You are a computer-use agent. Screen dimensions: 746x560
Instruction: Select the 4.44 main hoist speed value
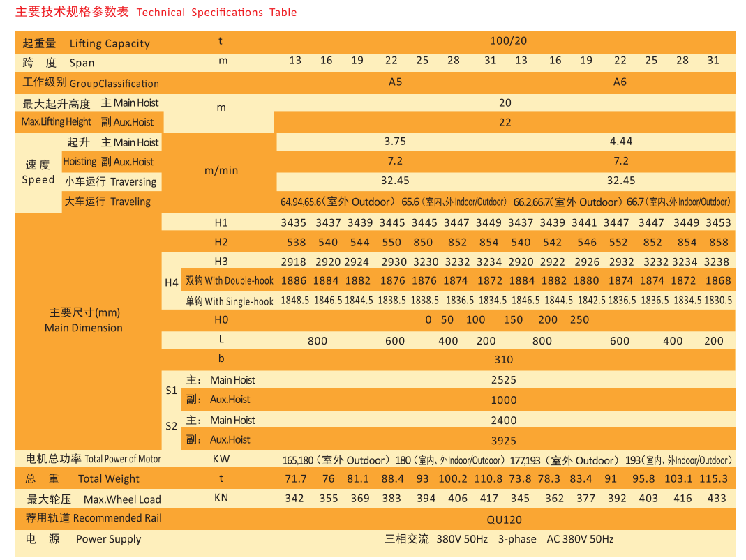pyautogui.click(x=620, y=141)
